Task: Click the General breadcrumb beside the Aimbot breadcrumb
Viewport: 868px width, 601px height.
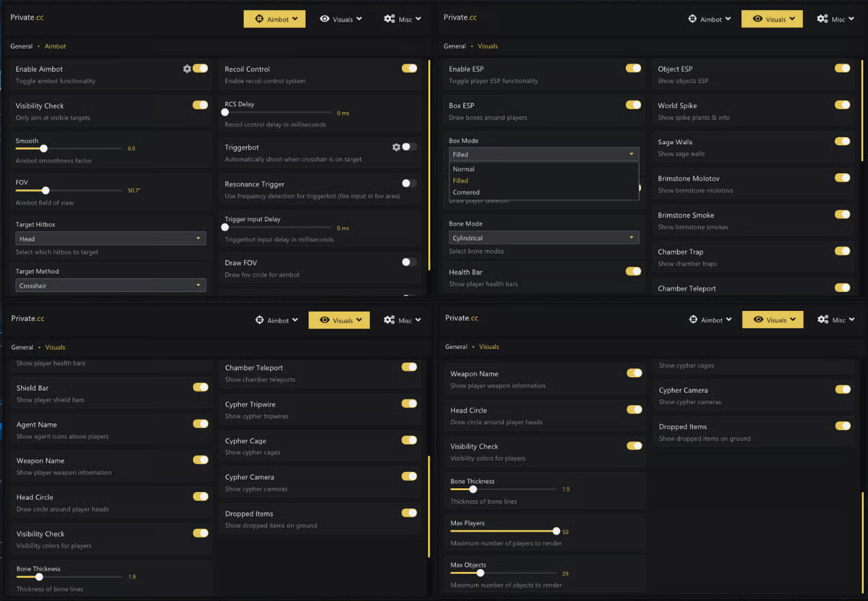Action: pyautogui.click(x=21, y=46)
